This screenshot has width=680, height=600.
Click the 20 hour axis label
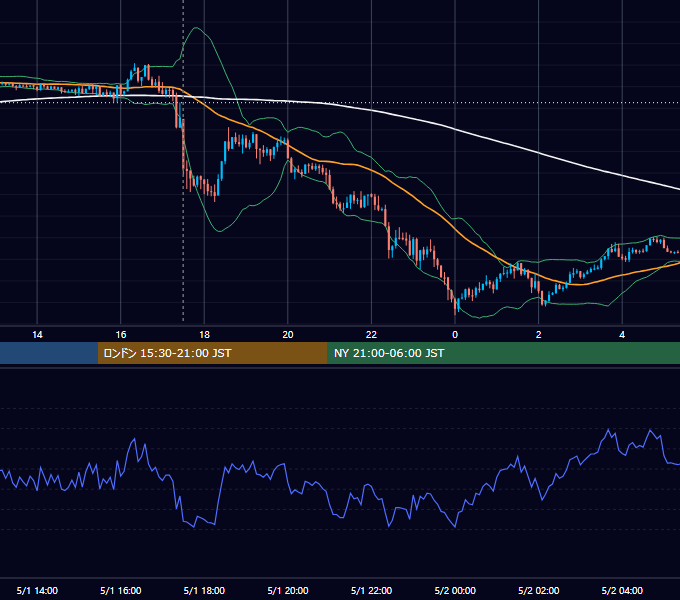[x=288, y=335]
